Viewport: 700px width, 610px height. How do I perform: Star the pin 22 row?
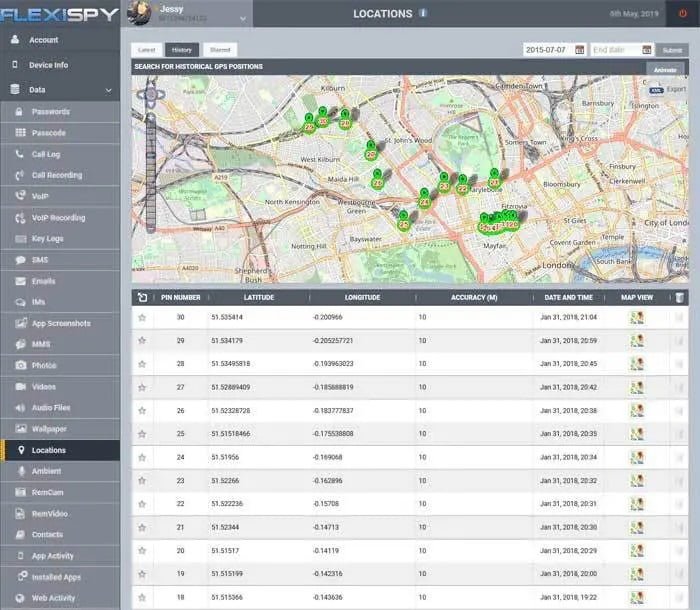(x=142, y=504)
